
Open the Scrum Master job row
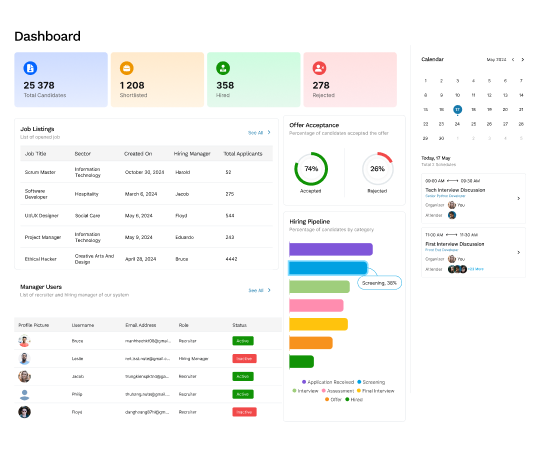146,172
